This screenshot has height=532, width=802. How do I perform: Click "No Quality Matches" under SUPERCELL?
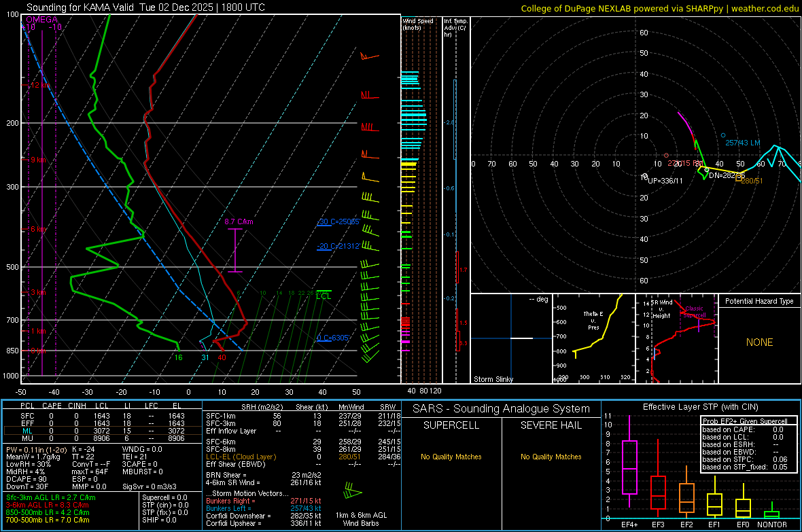pos(451,457)
